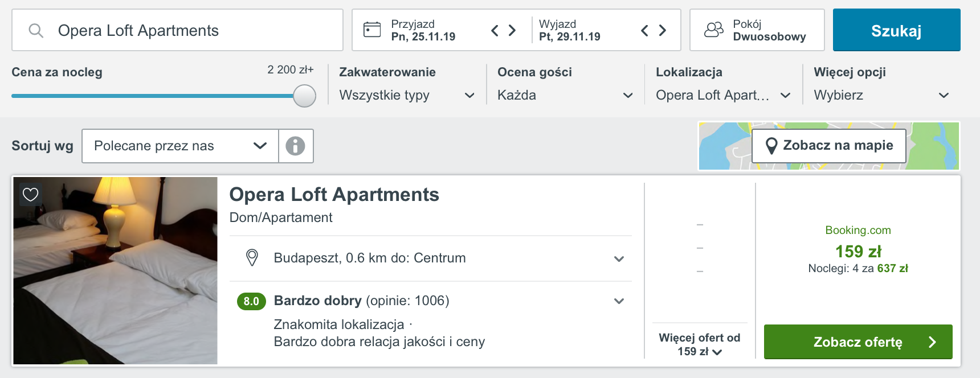Viewport: 980px width, 378px height.
Task: Expand Więcej ofert od 159 zł
Action: tap(700, 344)
